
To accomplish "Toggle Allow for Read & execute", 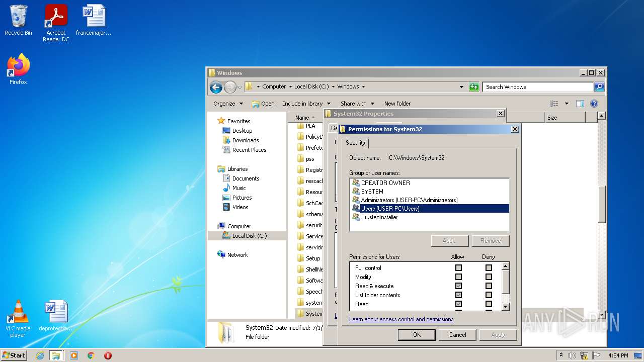I will coord(458,286).
